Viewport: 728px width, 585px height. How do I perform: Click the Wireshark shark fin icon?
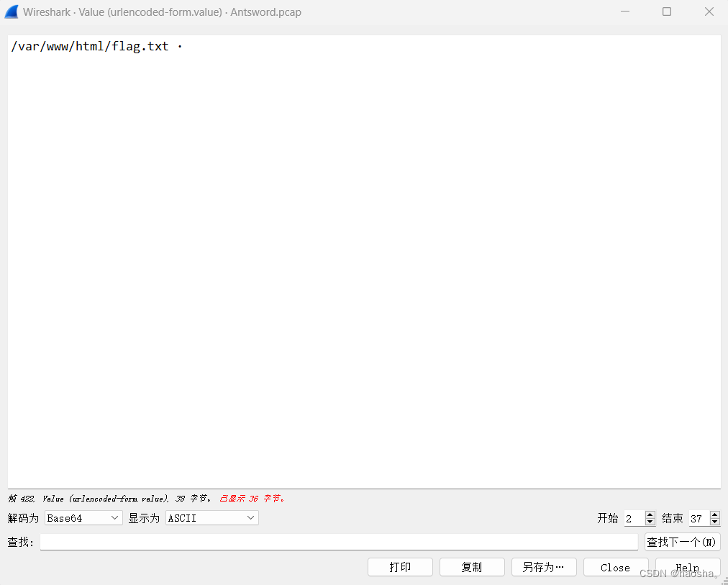click(12, 12)
